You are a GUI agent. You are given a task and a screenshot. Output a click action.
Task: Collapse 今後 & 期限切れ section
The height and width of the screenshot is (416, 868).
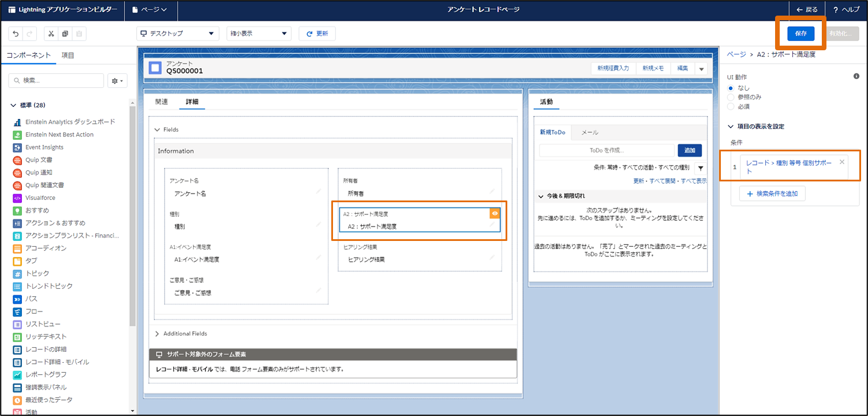(540, 196)
